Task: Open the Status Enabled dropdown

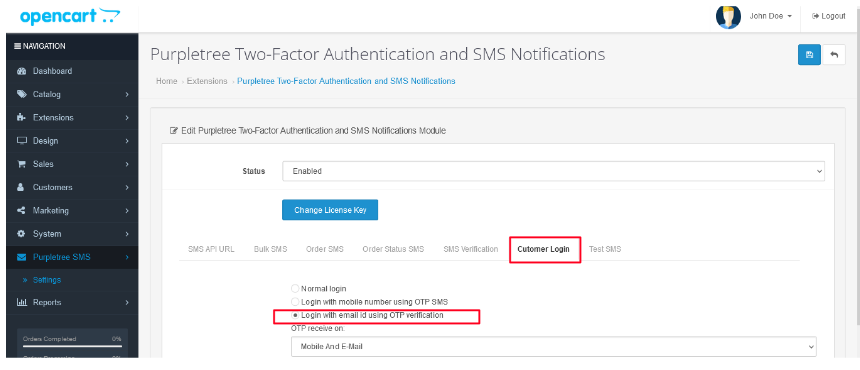Action: tap(553, 171)
